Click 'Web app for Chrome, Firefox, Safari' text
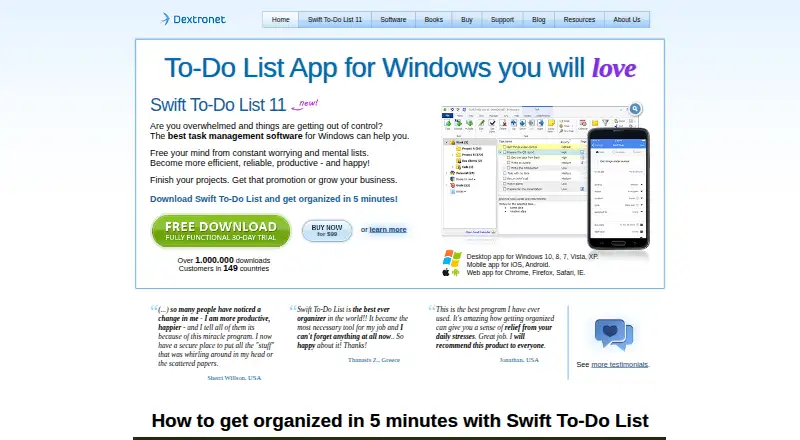 [526, 273]
